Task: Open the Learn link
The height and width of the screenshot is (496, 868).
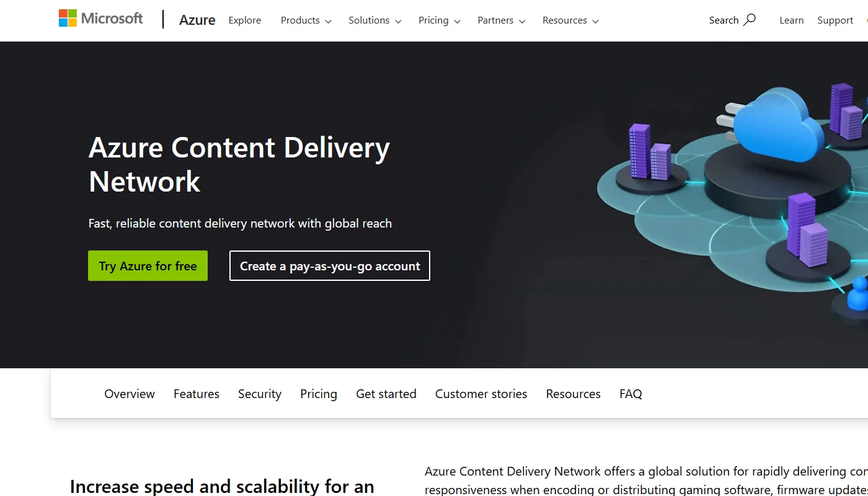Action: (x=792, y=20)
